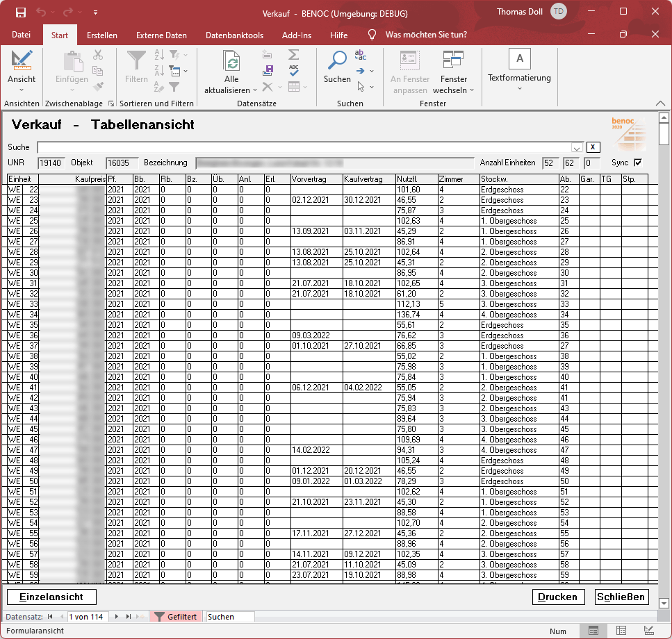This screenshot has height=639, width=672.
Task: Collapse the ribbon with chevron arrow
Action: tap(659, 103)
